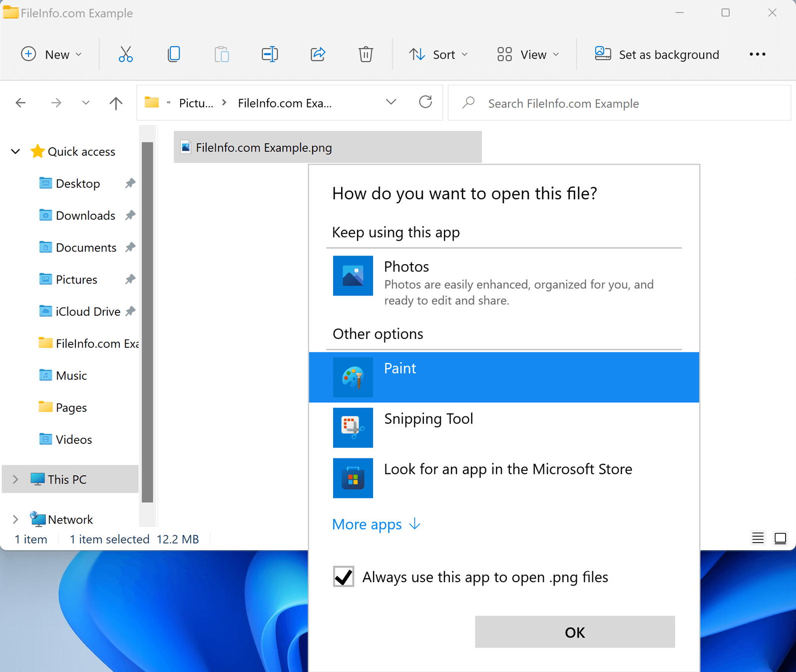This screenshot has width=796, height=672.
Task: Go up one folder level
Action: coord(116,103)
